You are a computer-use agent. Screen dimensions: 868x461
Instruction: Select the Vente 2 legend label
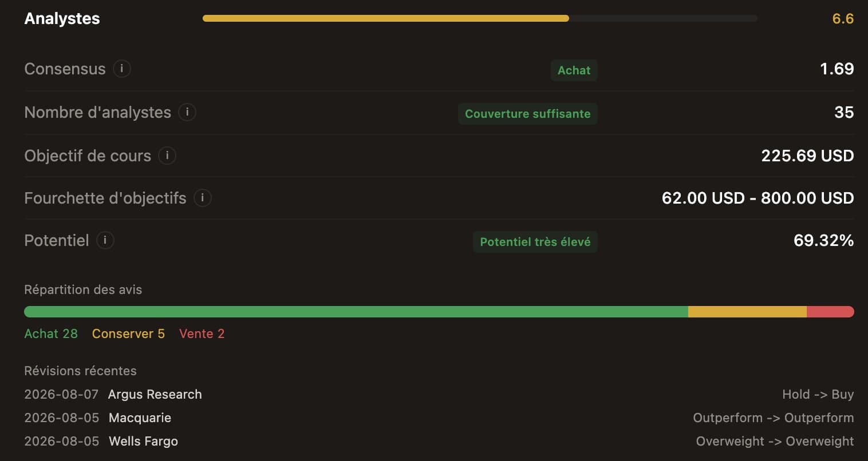point(202,333)
